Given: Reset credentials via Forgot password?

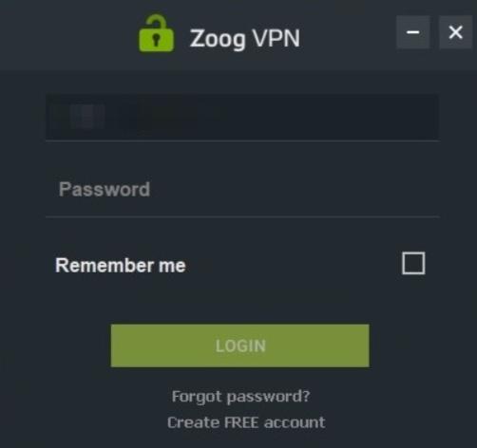Looking at the screenshot, I should 240,397.
